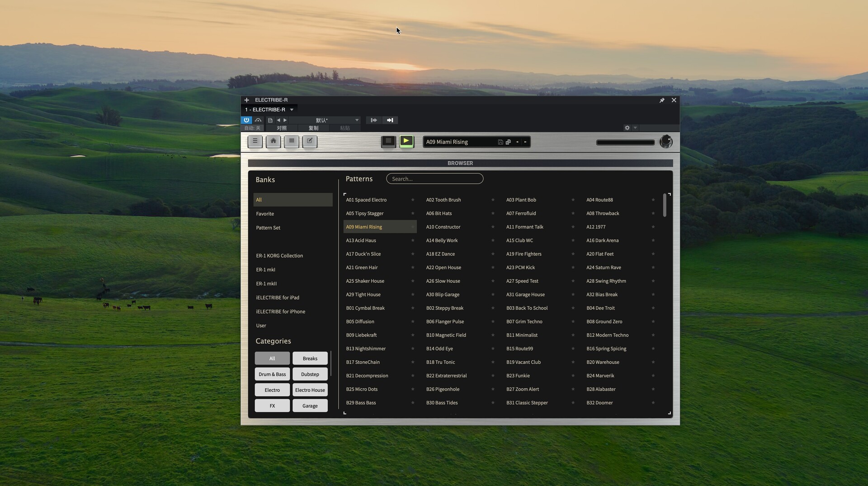This screenshot has width=868, height=486.
Task: Open the preset file icon menu
Action: pos(270,120)
